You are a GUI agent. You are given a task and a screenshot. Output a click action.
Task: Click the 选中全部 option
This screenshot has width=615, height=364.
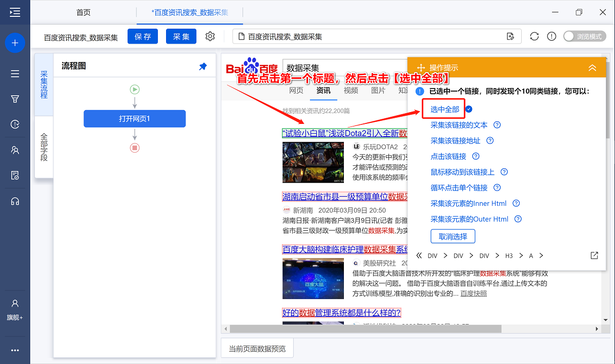tap(445, 109)
